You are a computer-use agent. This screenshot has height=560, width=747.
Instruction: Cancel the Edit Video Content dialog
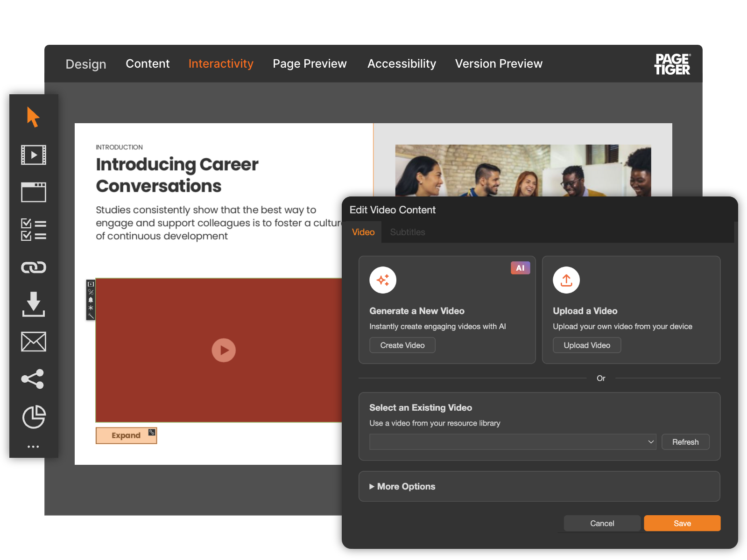(602, 523)
